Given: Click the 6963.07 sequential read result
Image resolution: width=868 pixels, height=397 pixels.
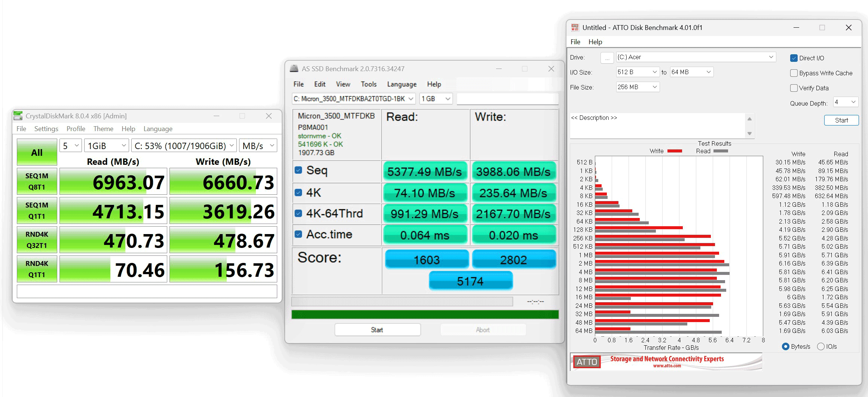Looking at the screenshot, I should (x=113, y=181).
